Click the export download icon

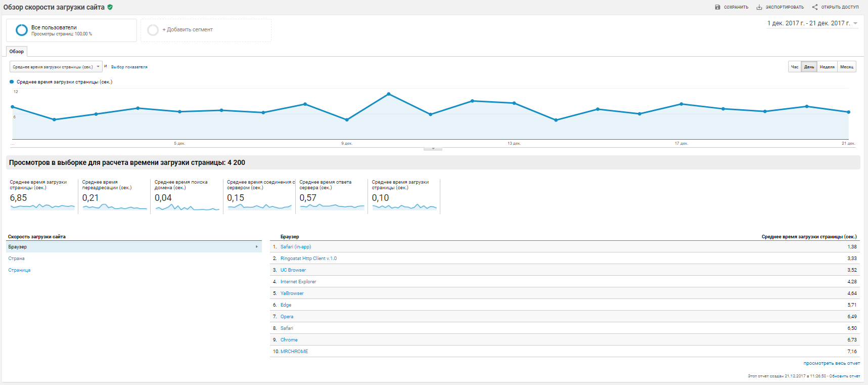[x=759, y=7]
